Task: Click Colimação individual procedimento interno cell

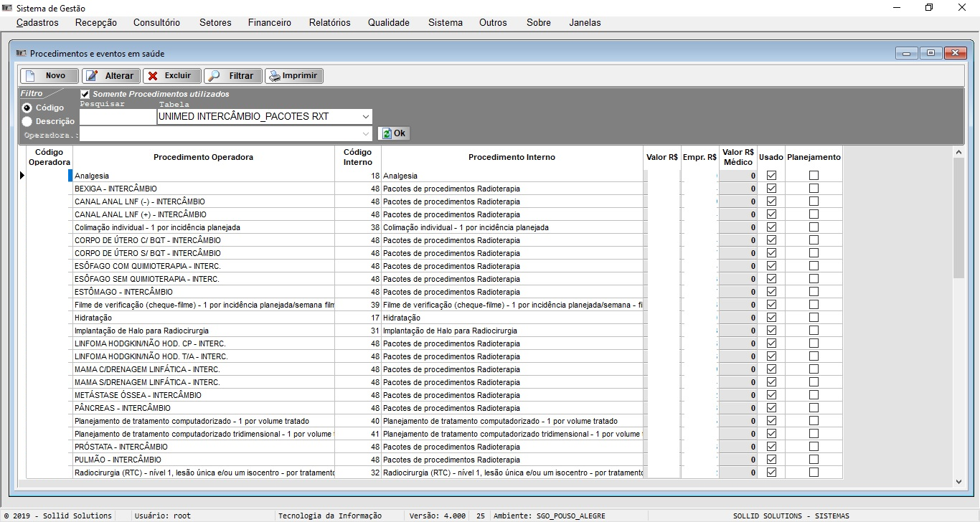Action: 512,227
